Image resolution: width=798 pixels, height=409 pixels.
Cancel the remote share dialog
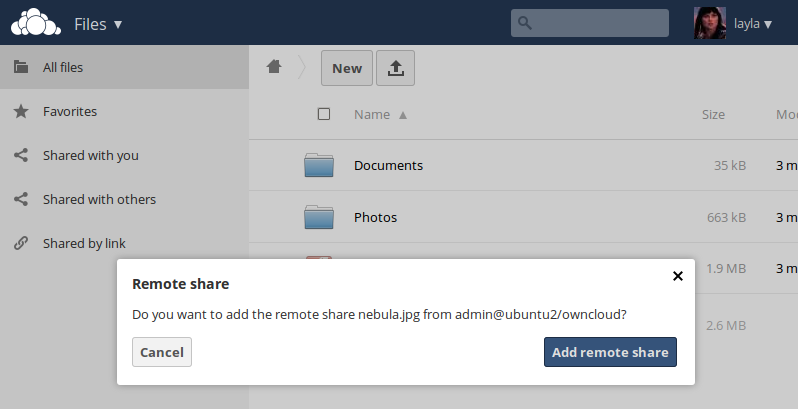(161, 352)
